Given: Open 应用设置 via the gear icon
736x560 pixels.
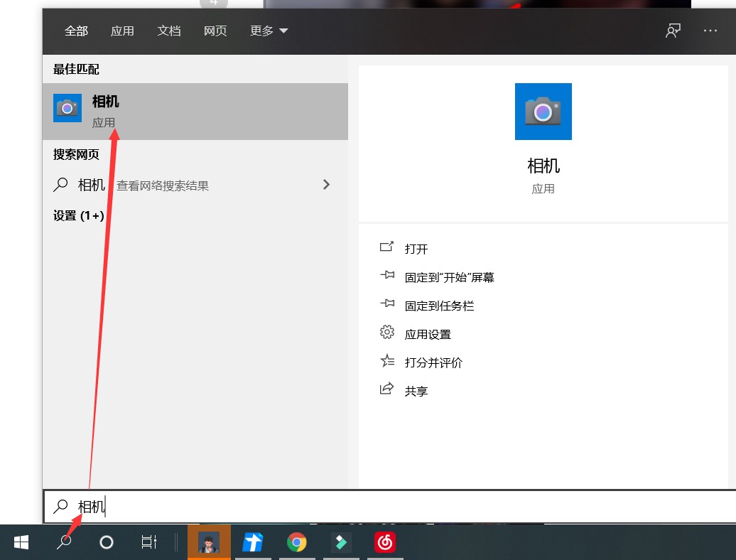Looking at the screenshot, I should (x=387, y=332).
